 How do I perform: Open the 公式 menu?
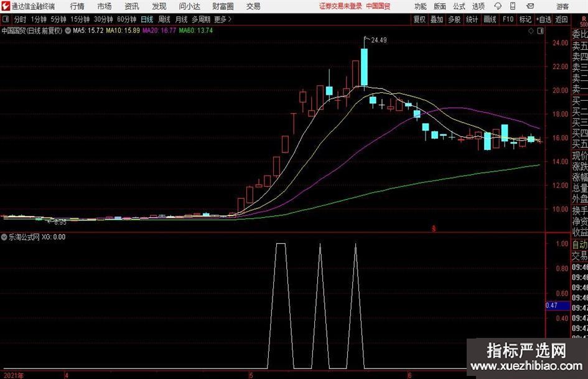tap(459, 6)
